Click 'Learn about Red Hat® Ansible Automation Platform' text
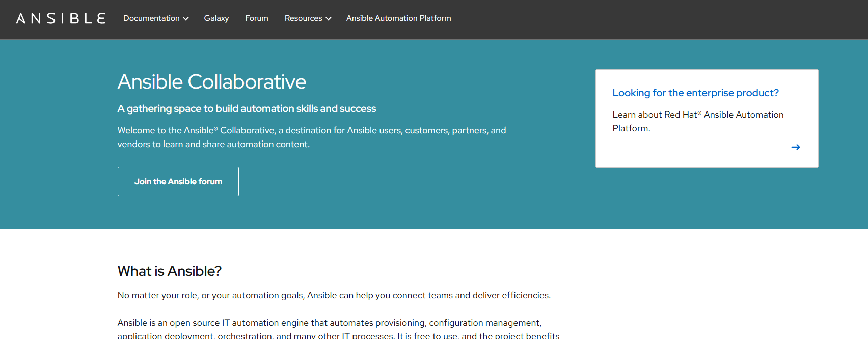Viewport: 868px width, 339px height. point(698,121)
